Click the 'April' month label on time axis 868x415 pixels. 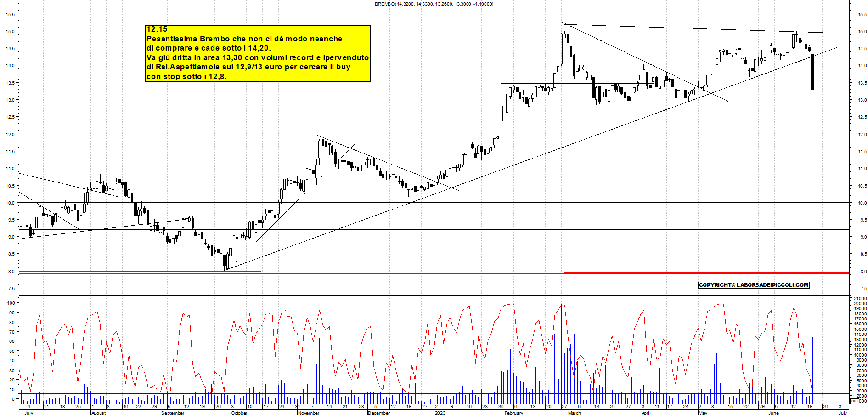pyautogui.click(x=646, y=413)
